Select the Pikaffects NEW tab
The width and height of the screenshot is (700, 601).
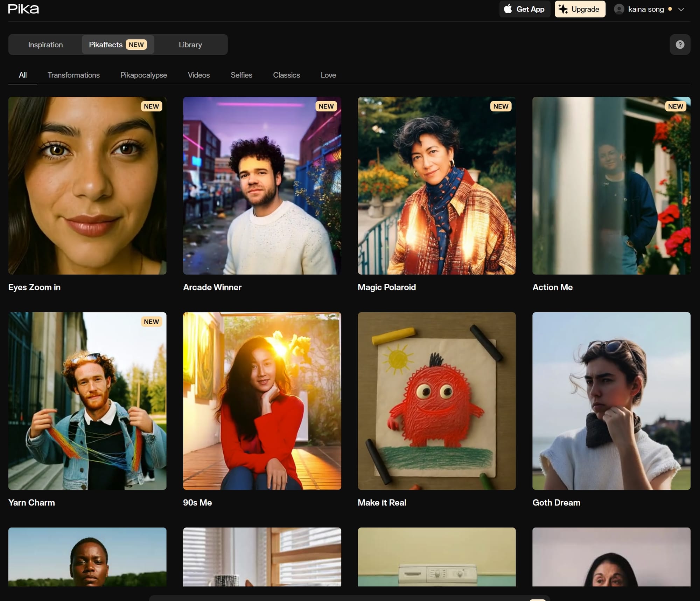pos(118,44)
